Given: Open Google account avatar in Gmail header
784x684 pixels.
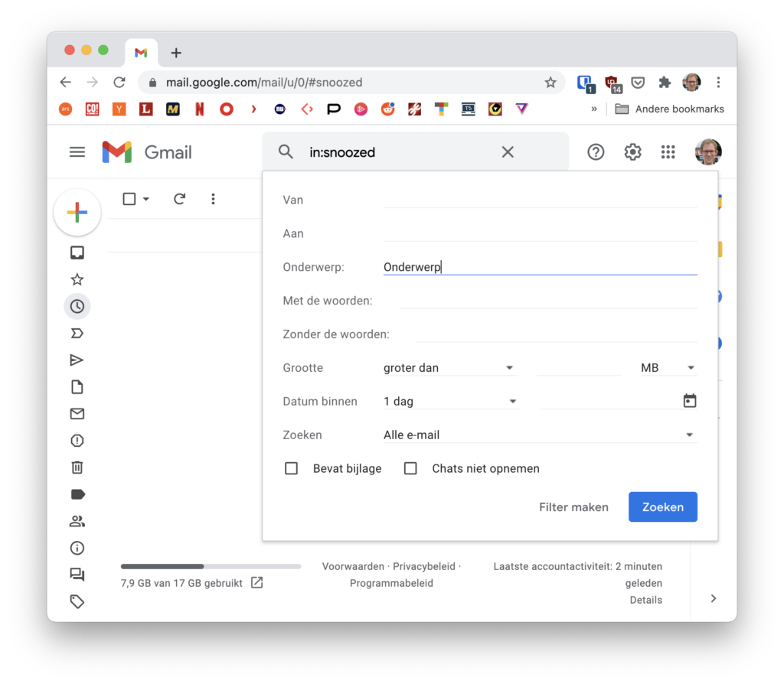Looking at the screenshot, I should pyautogui.click(x=708, y=152).
